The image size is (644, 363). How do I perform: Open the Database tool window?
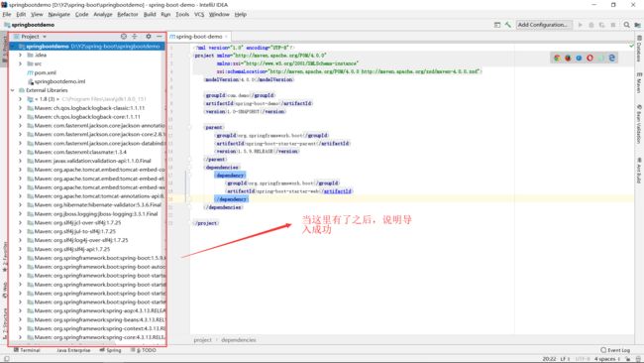click(x=639, y=49)
